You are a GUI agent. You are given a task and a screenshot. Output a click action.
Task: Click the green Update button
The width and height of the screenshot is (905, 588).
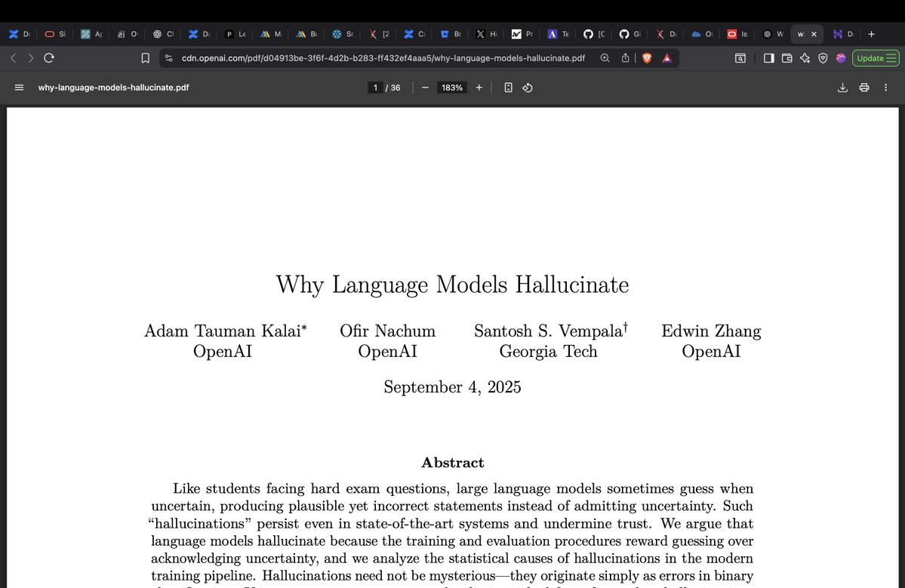pyautogui.click(x=875, y=57)
